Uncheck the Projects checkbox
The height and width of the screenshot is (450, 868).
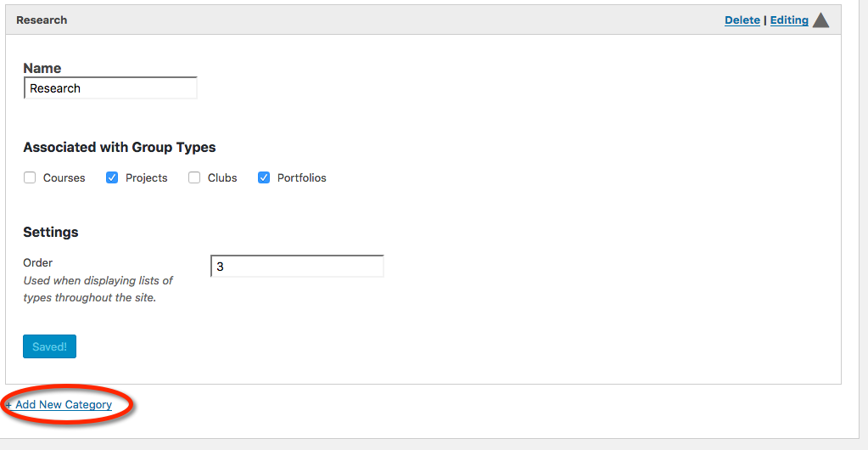[x=112, y=177]
